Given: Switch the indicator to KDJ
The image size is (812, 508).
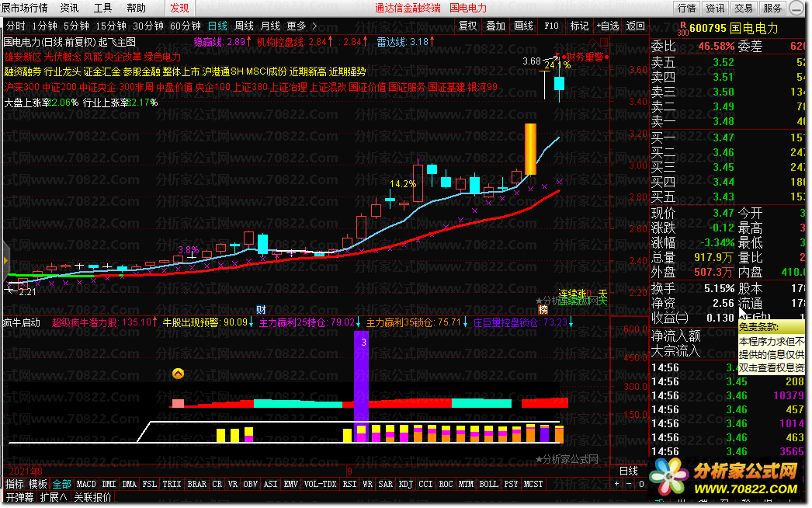Looking at the screenshot, I should 405,484.
